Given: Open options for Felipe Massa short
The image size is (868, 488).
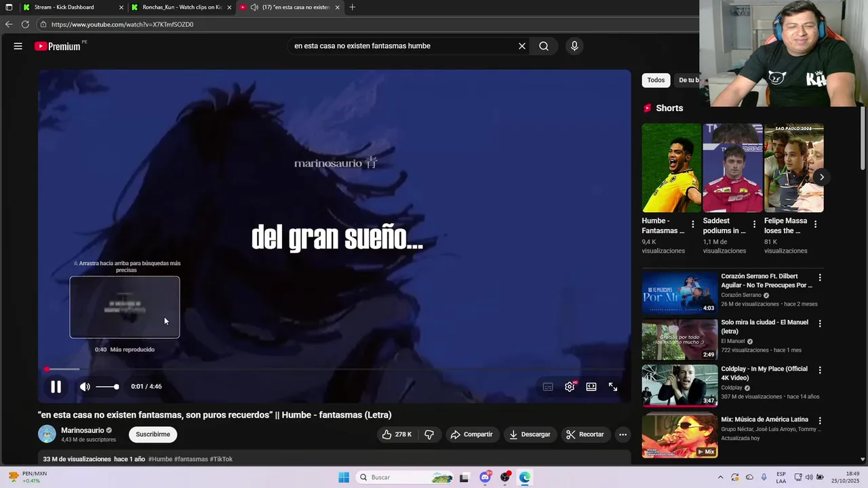Looking at the screenshot, I should point(815,224).
